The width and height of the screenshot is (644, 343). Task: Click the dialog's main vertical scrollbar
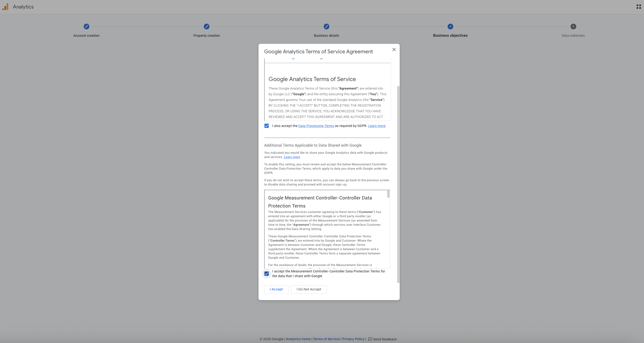coord(398,185)
